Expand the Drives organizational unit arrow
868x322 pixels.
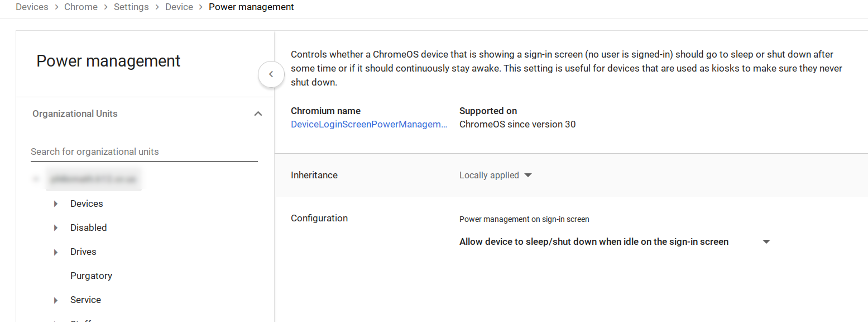(56, 252)
